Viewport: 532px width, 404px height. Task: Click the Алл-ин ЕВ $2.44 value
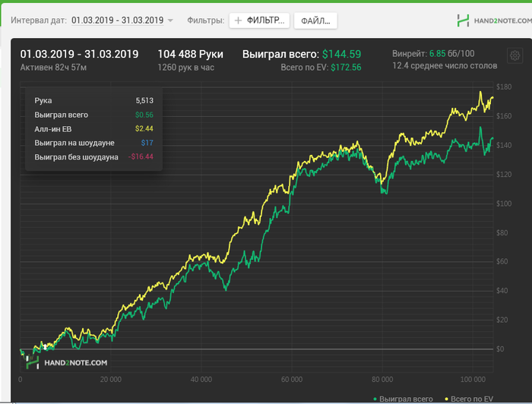pos(144,129)
